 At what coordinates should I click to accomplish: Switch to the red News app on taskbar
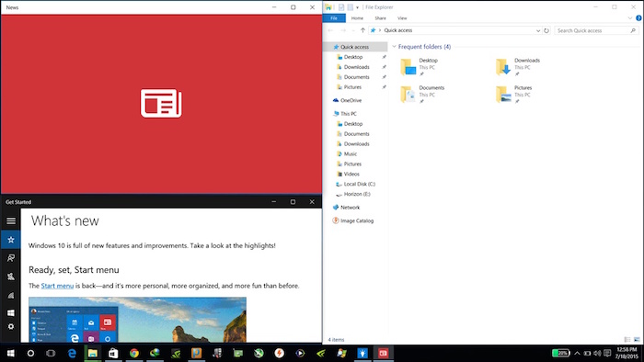point(383,353)
